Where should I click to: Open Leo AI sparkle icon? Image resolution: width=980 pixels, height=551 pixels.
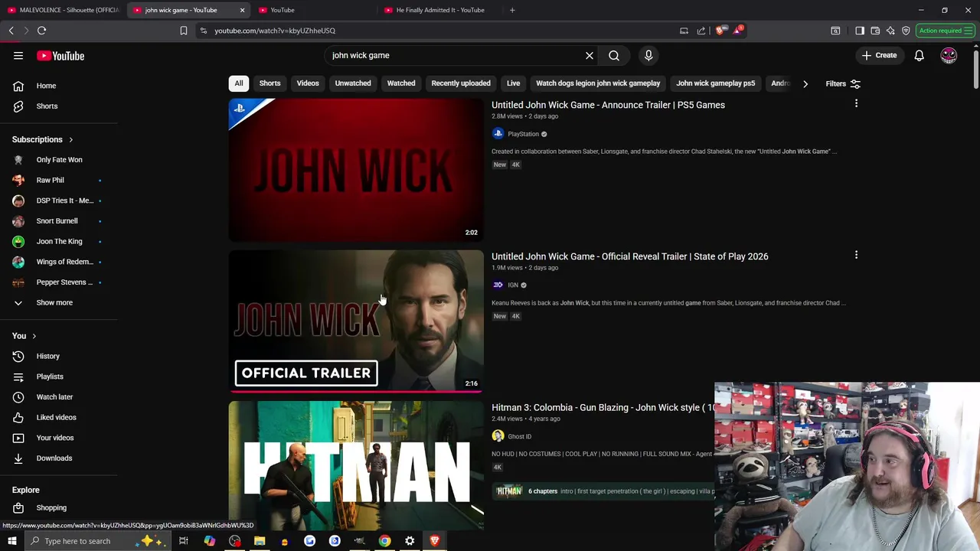[890, 31]
